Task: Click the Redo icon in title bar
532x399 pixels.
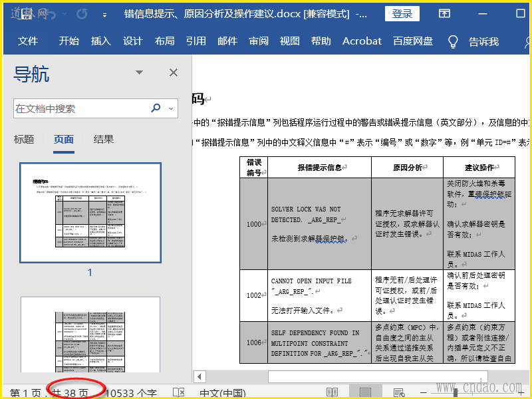Action: tap(82, 14)
